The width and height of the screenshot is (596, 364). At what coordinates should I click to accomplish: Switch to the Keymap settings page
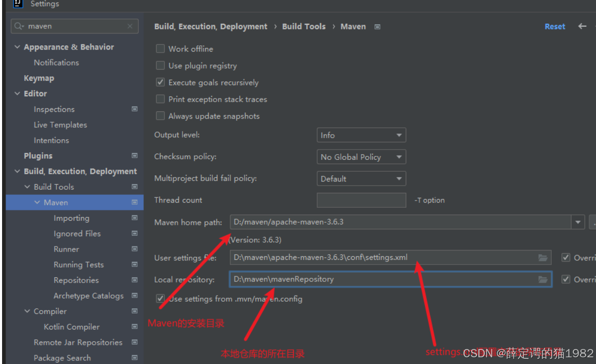point(39,78)
